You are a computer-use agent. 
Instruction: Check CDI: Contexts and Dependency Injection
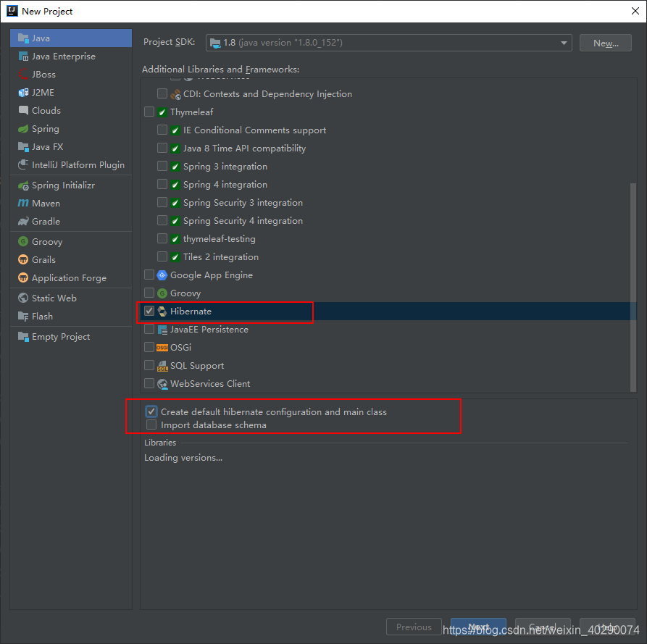pyautogui.click(x=162, y=93)
